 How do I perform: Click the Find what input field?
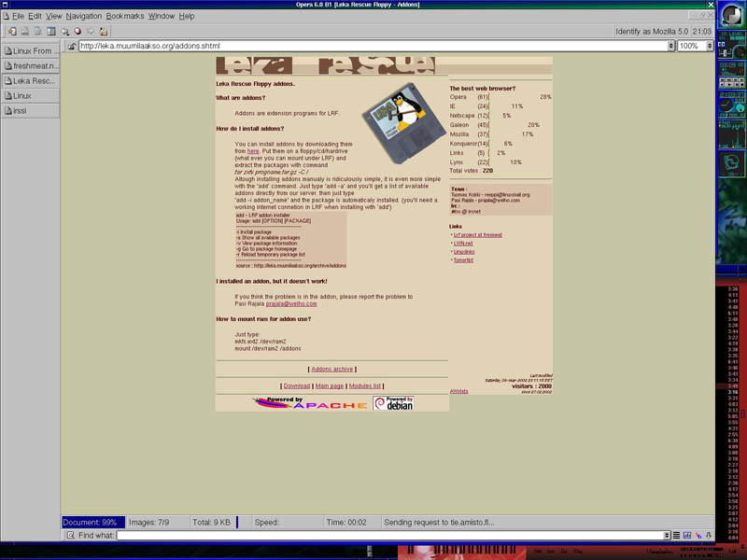coord(389,535)
